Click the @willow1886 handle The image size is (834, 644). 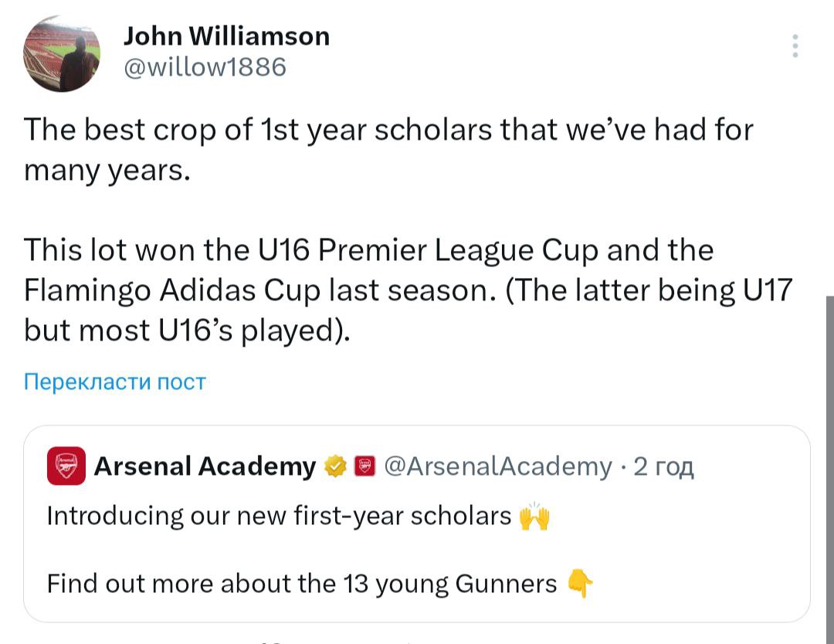point(205,68)
